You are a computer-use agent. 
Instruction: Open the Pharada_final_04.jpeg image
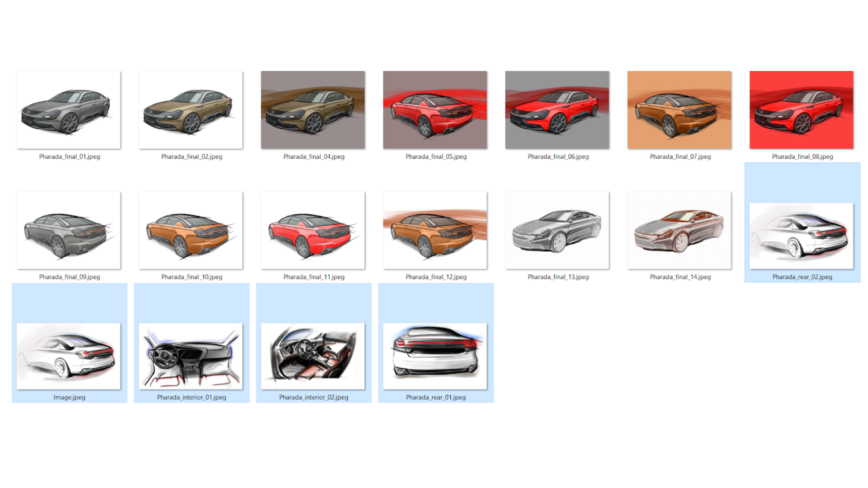click(313, 110)
